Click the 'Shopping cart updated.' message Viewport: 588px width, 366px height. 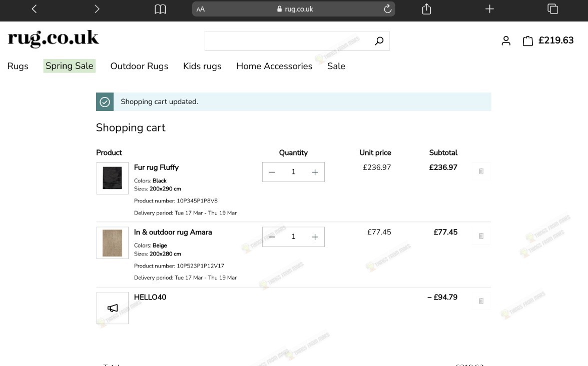tap(159, 102)
